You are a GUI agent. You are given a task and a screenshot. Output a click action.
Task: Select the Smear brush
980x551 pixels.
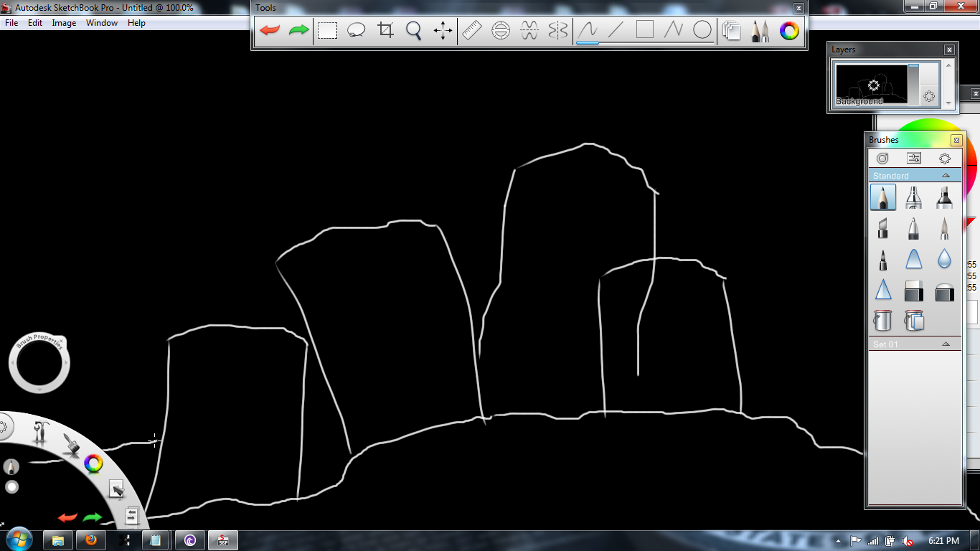pos(914,260)
